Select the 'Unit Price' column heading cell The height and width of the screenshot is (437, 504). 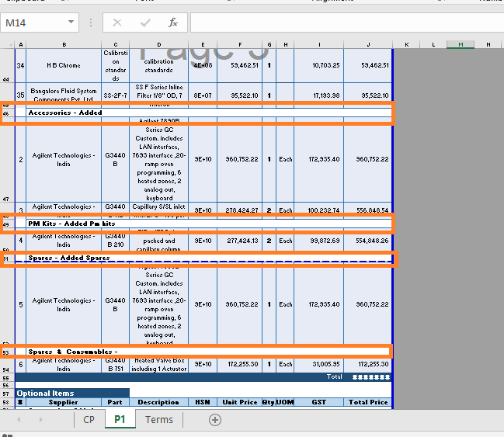(240, 402)
